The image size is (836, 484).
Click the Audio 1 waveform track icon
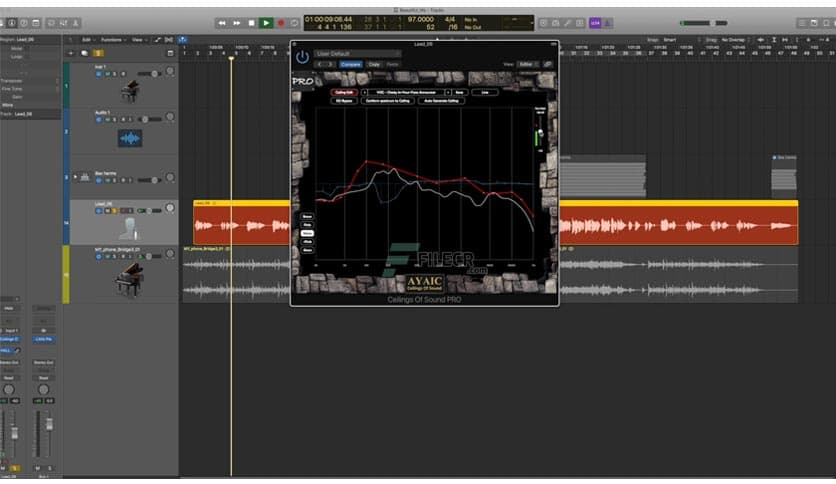pyautogui.click(x=130, y=139)
